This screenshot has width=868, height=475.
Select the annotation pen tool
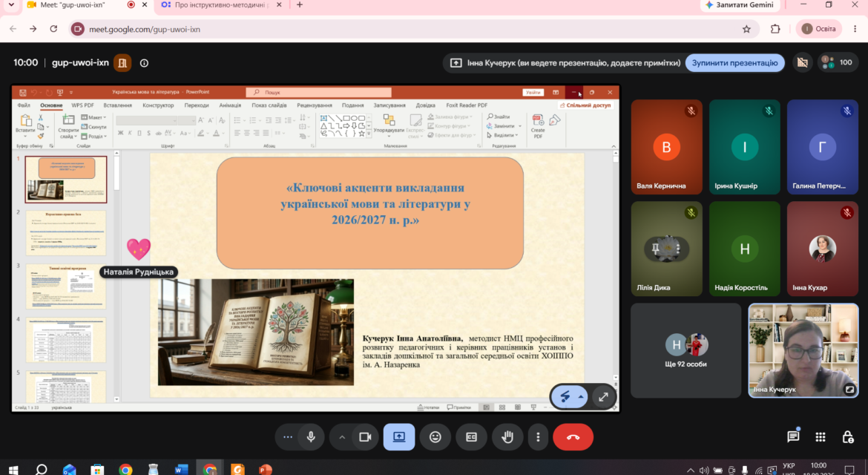[x=565, y=396]
